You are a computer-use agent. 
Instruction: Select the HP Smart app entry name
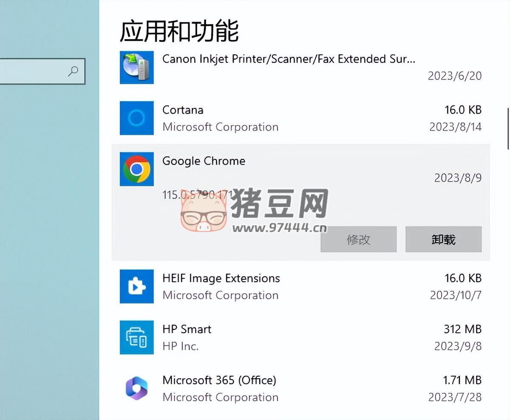tap(187, 329)
